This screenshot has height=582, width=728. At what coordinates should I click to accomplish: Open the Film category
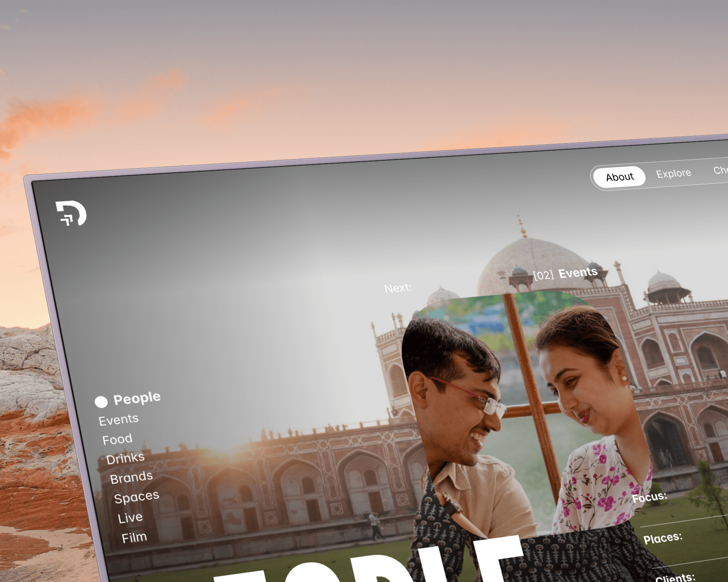coord(134,537)
